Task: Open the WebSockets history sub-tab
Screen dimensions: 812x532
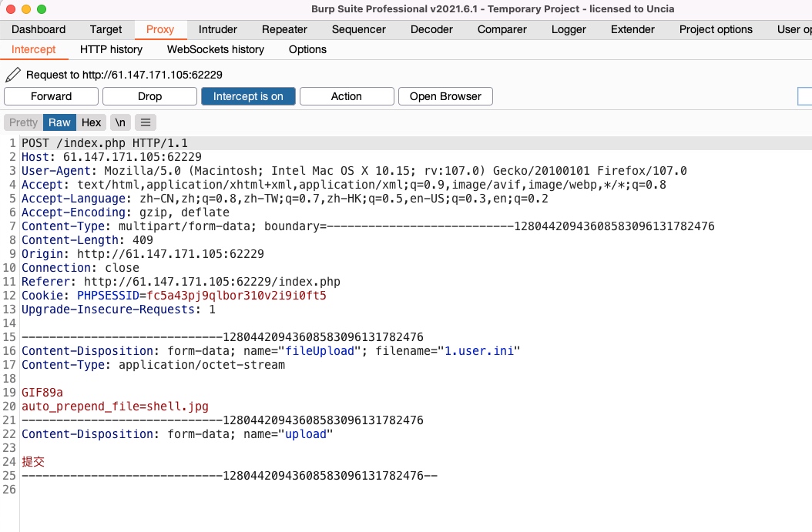Action: point(216,50)
